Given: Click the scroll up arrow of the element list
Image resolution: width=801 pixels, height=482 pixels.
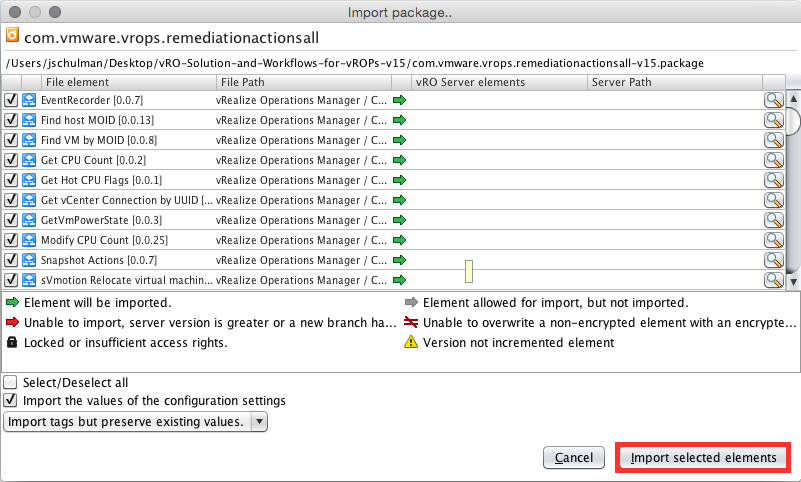Looking at the screenshot, I should [793, 98].
